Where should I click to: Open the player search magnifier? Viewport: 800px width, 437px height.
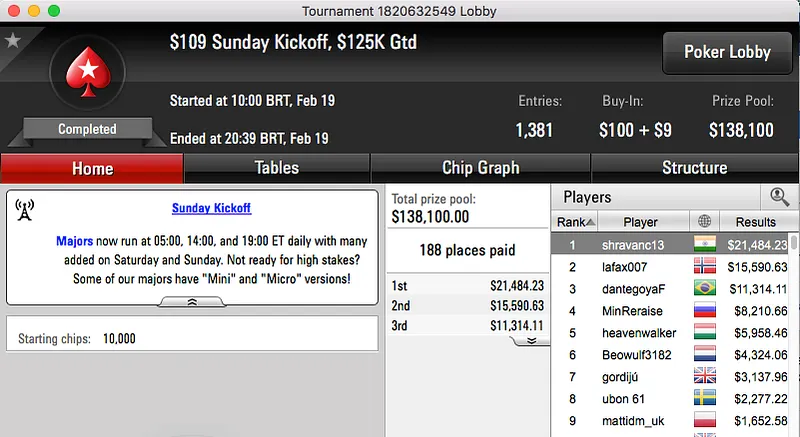tap(776, 197)
